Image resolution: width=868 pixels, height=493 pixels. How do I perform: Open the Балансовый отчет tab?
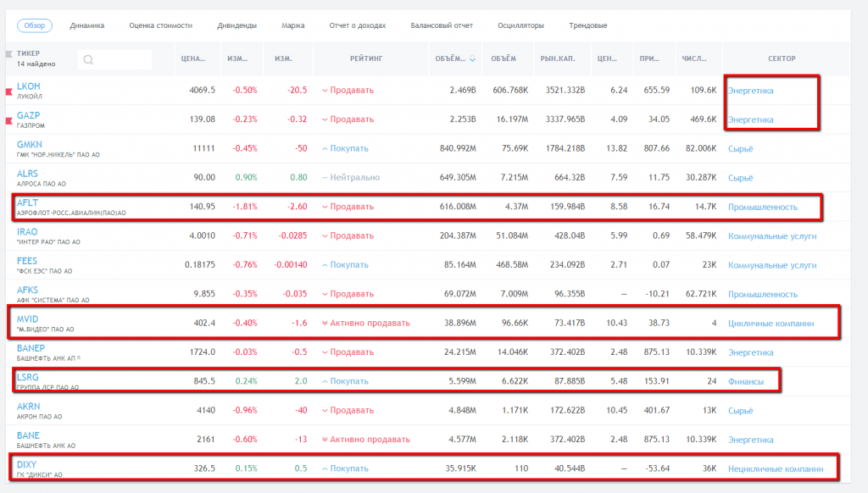tap(442, 25)
